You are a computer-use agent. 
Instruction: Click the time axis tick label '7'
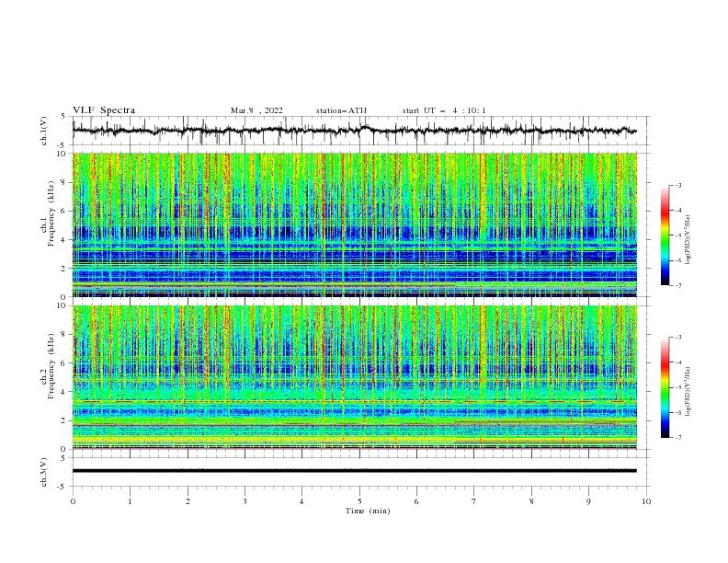pyautogui.click(x=474, y=501)
